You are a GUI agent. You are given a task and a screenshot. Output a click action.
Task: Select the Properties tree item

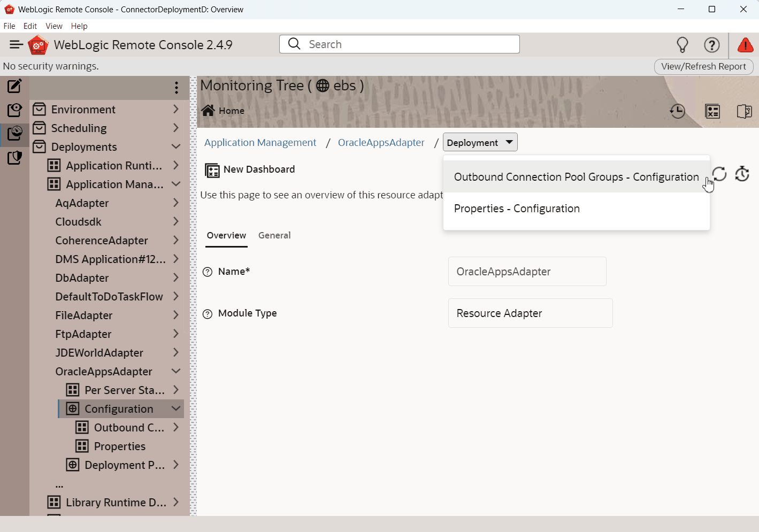[120, 446]
